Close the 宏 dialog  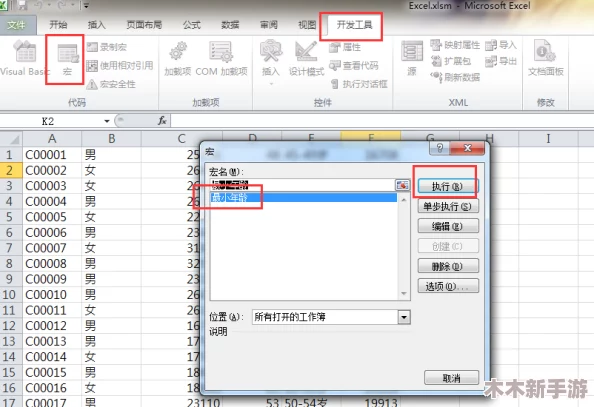coord(467,148)
